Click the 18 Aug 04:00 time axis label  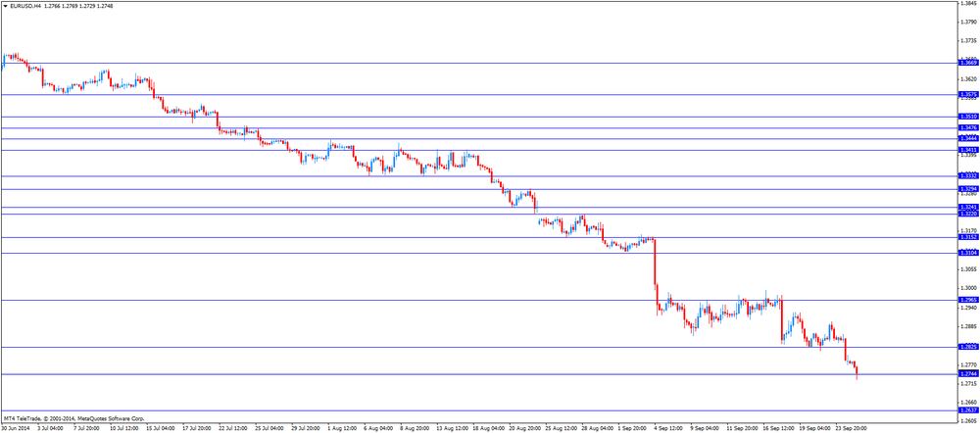point(489,429)
